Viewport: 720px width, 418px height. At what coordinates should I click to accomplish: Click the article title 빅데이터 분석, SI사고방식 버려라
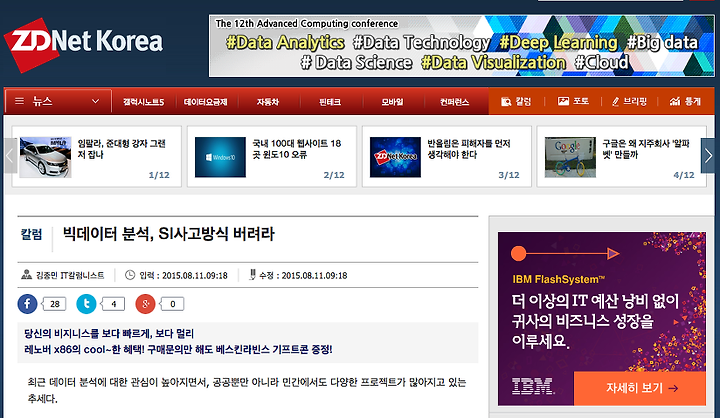(x=169, y=234)
